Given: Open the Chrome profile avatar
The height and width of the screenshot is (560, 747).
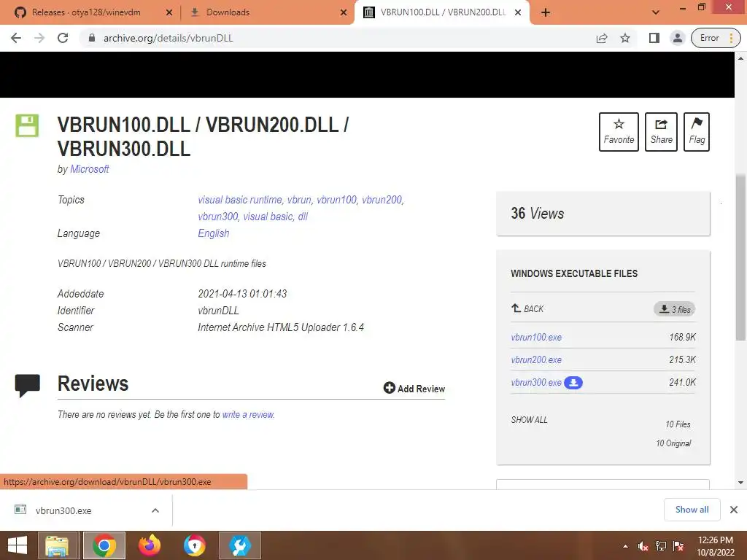Looking at the screenshot, I should (678, 38).
